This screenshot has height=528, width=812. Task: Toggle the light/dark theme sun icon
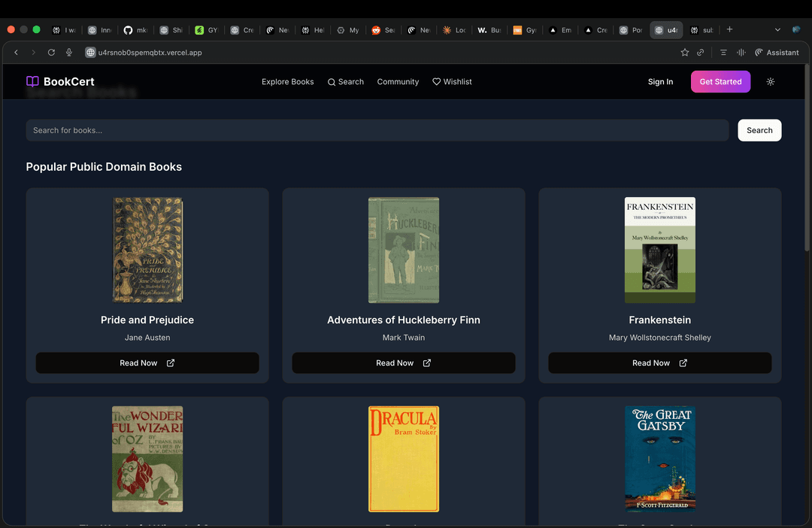[770, 82]
